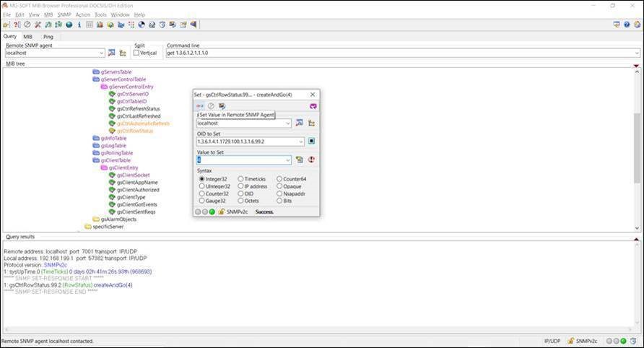
Task: Click the contact agent icon beside main localhost field
Action: coord(111,53)
